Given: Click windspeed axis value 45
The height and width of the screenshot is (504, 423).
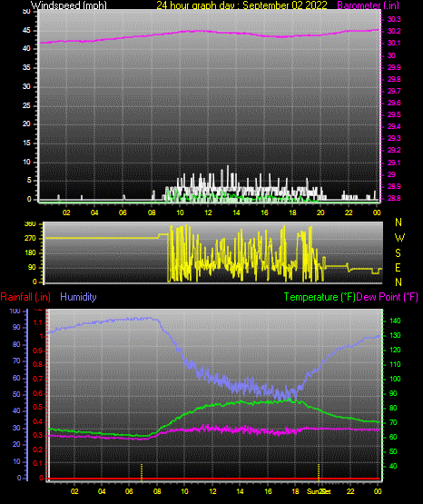Looking at the screenshot, I should click(26, 31).
